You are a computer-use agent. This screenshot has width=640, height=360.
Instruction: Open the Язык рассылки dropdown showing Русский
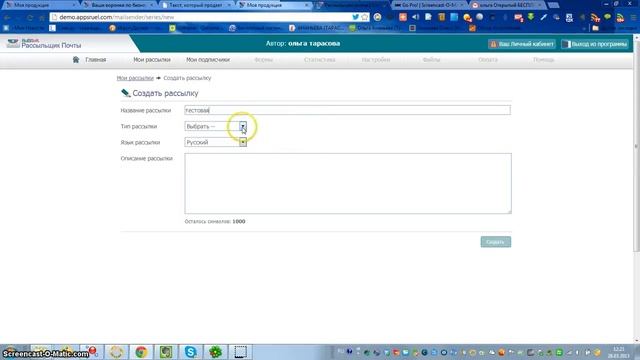[216, 142]
